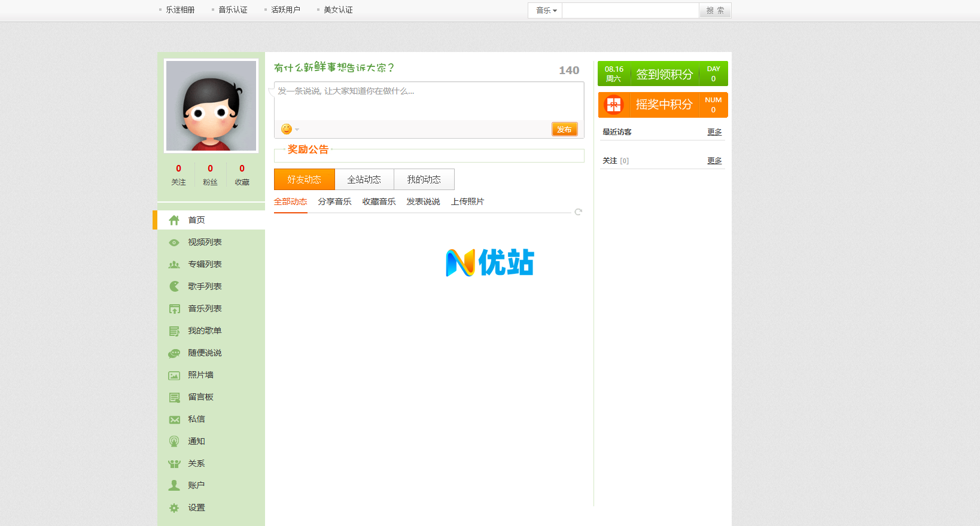
Task: Click the refresh icon beside feed filters
Action: click(578, 212)
